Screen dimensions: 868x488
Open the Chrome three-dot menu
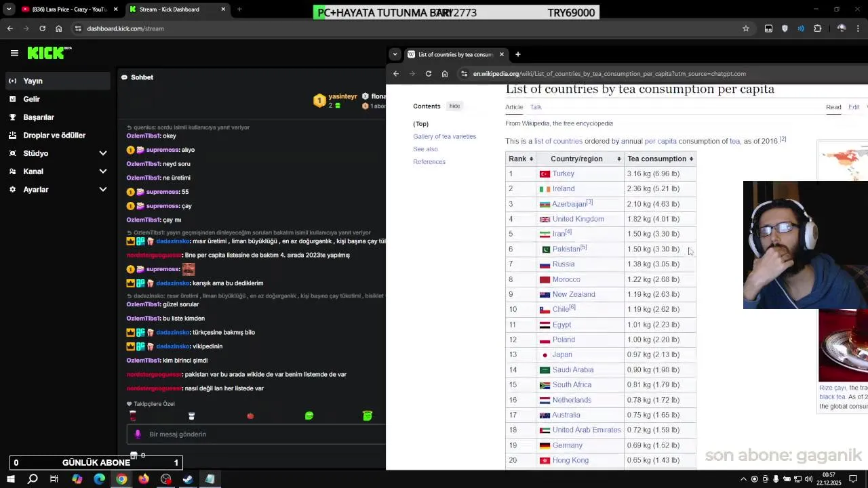pos(859,28)
